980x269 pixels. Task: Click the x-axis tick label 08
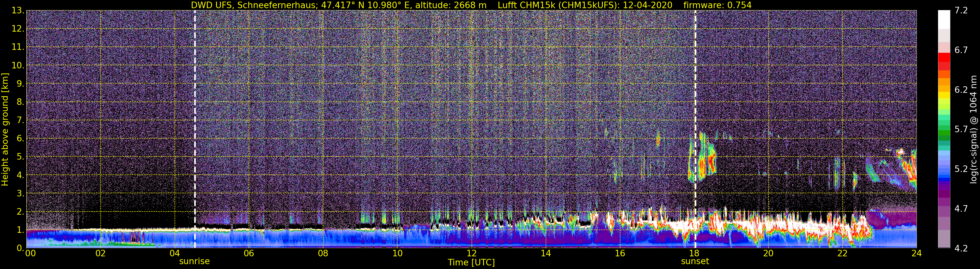[323, 253]
